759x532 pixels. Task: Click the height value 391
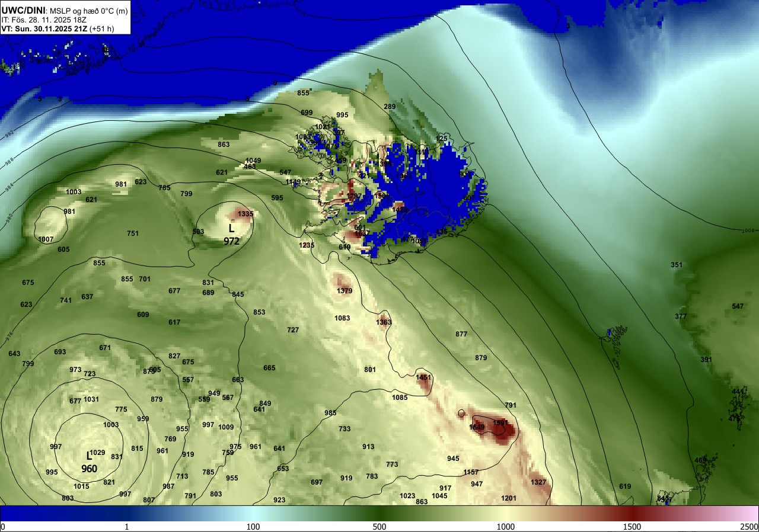pos(706,360)
